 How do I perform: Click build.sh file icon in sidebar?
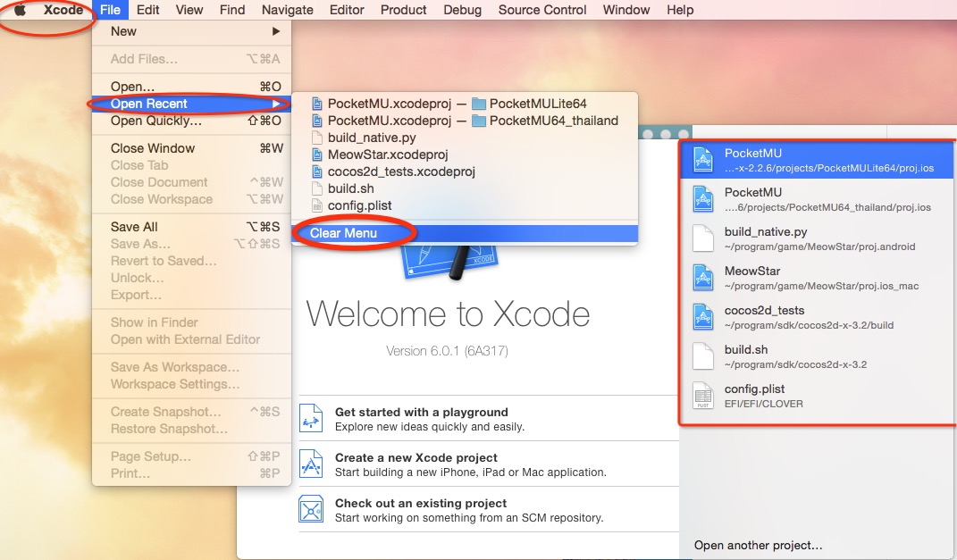click(x=703, y=356)
